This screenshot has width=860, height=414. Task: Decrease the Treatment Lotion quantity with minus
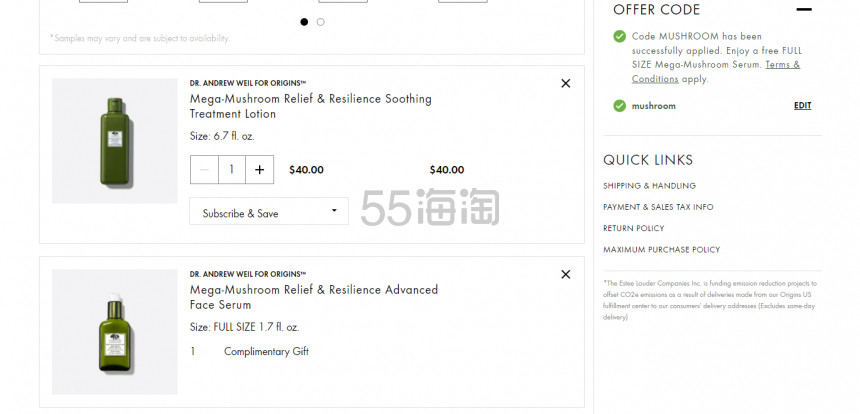pyautogui.click(x=204, y=169)
